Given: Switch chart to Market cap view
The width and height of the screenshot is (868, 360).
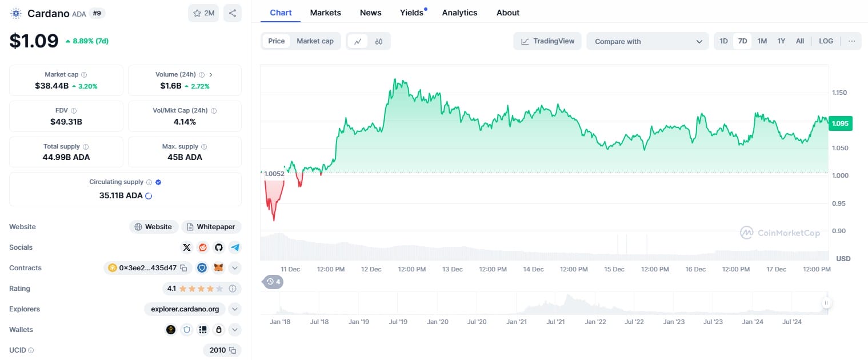Looking at the screenshot, I should 315,41.
